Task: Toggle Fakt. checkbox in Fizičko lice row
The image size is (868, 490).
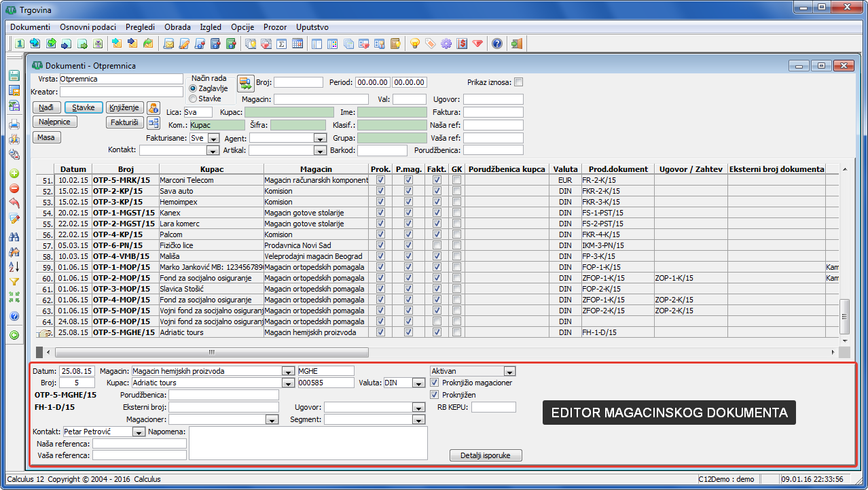Action: point(437,245)
